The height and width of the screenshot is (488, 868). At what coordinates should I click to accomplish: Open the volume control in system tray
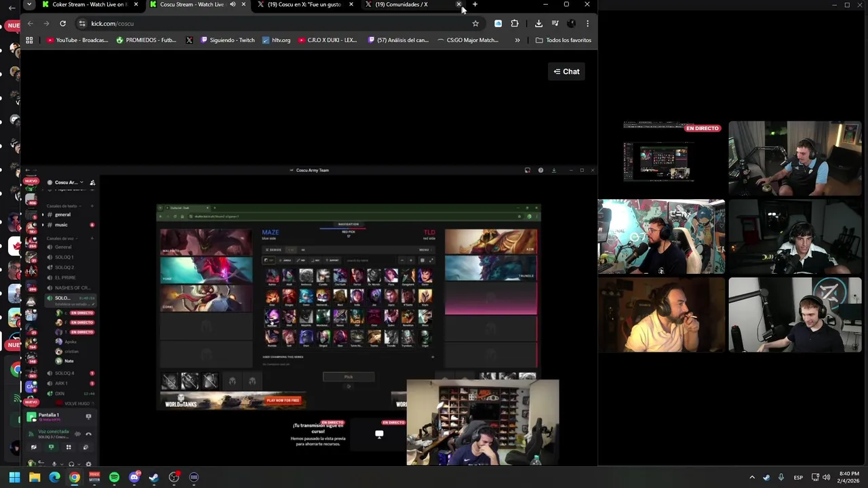pyautogui.click(x=826, y=478)
